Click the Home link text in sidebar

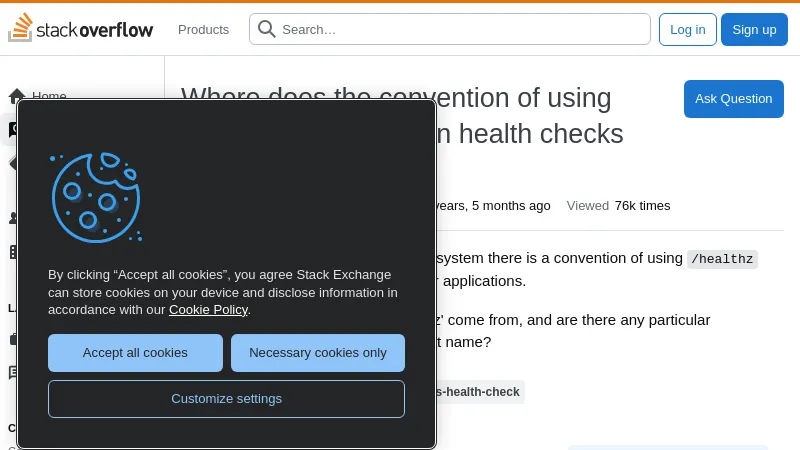coord(49,96)
